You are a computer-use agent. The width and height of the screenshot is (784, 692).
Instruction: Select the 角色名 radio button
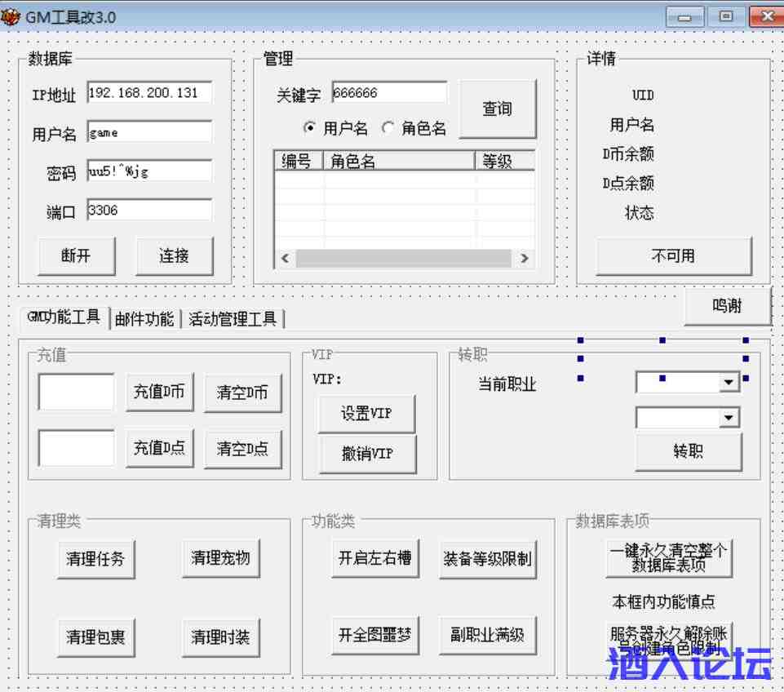click(388, 128)
